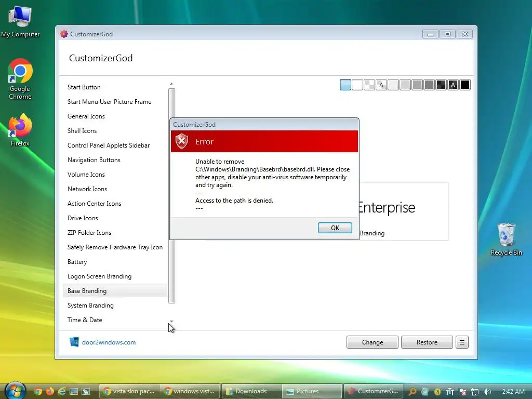
Task: Click the yellow circular tray icon
Action: (437, 392)
